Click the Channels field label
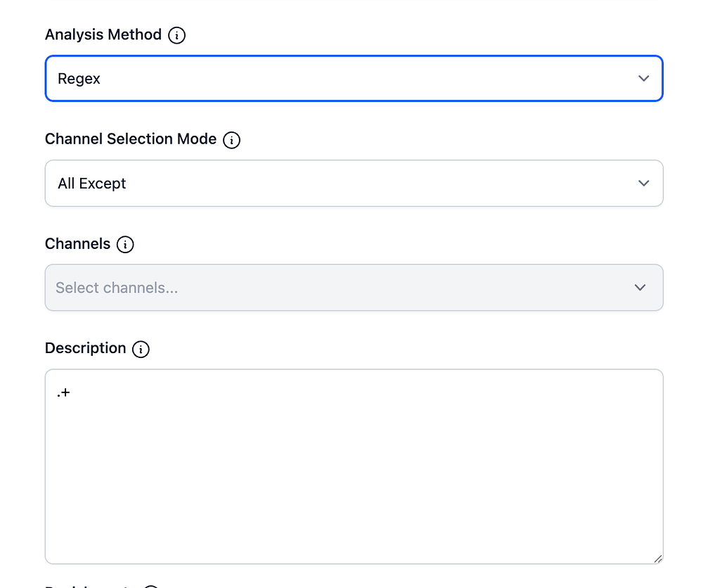Image resolution: width=703 pixels, height=588 pixels. tap(77, 244)
